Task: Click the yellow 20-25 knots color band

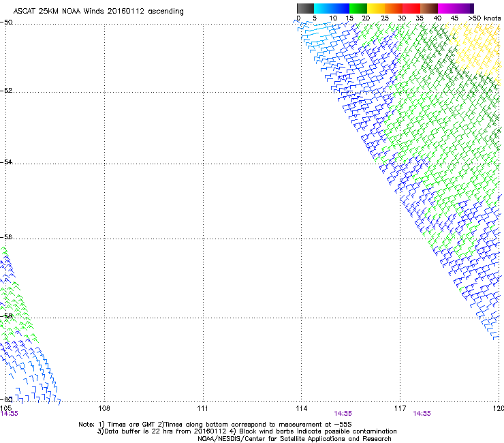Action: 376,8
